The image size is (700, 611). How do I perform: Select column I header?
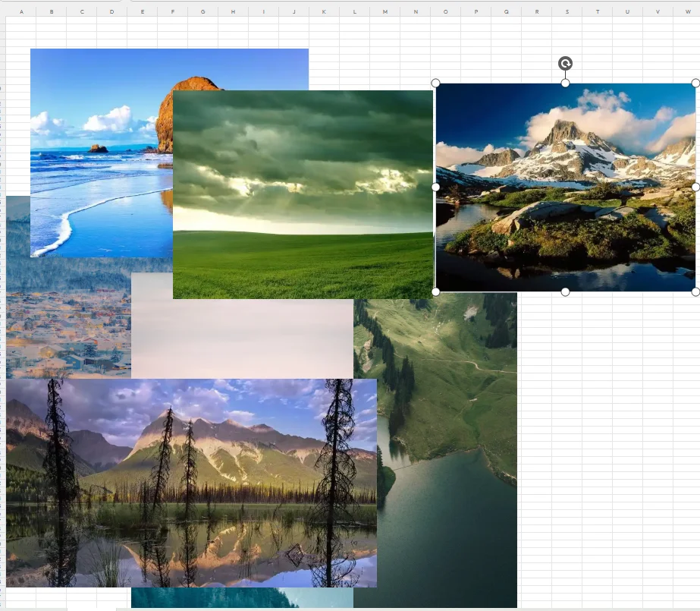pos(263,11)
